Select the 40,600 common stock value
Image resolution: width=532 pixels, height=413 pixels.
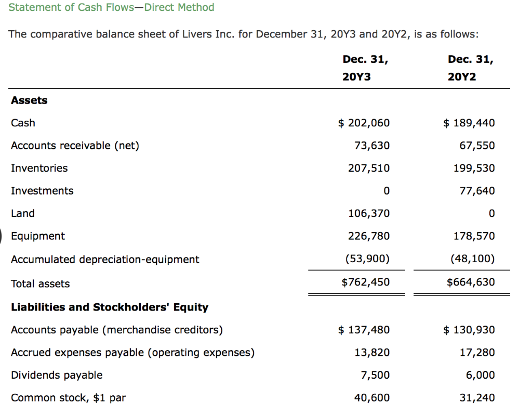(372, 398)
